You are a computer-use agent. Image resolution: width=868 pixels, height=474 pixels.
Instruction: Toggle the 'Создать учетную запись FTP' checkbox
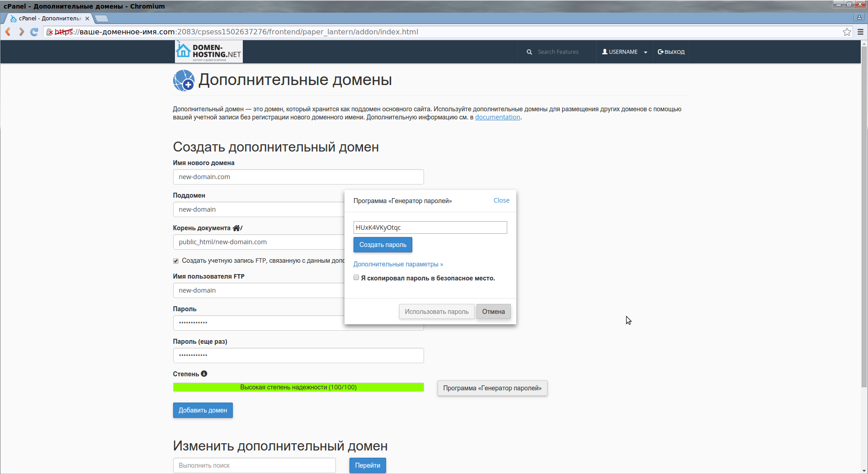point(176,261)
